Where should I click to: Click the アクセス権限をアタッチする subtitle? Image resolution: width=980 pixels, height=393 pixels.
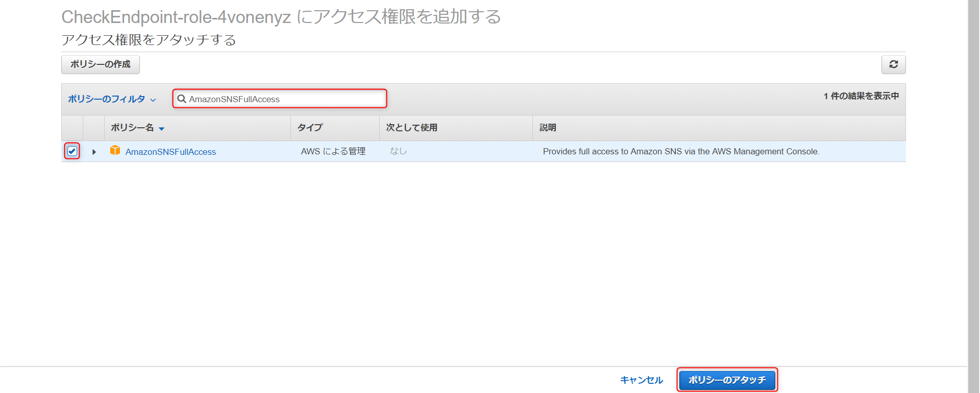[149, 40]
